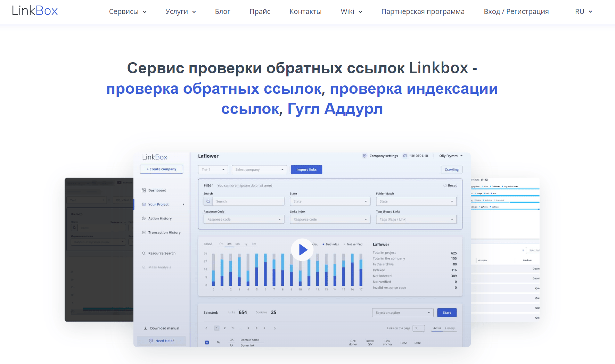The width and height of the screenshot is (615, 364).
Task: Open Action History from the sidebar
Action: [160, 218]
